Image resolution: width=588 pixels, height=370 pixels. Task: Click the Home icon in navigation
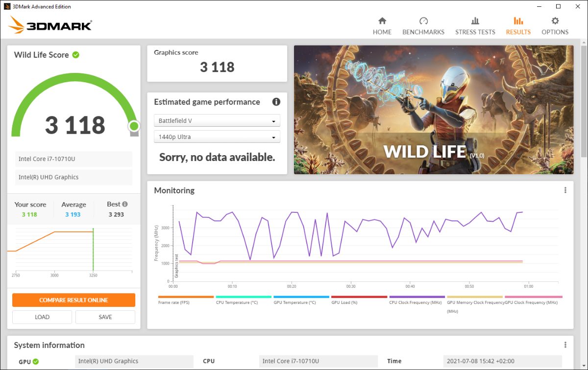point(382,21)
